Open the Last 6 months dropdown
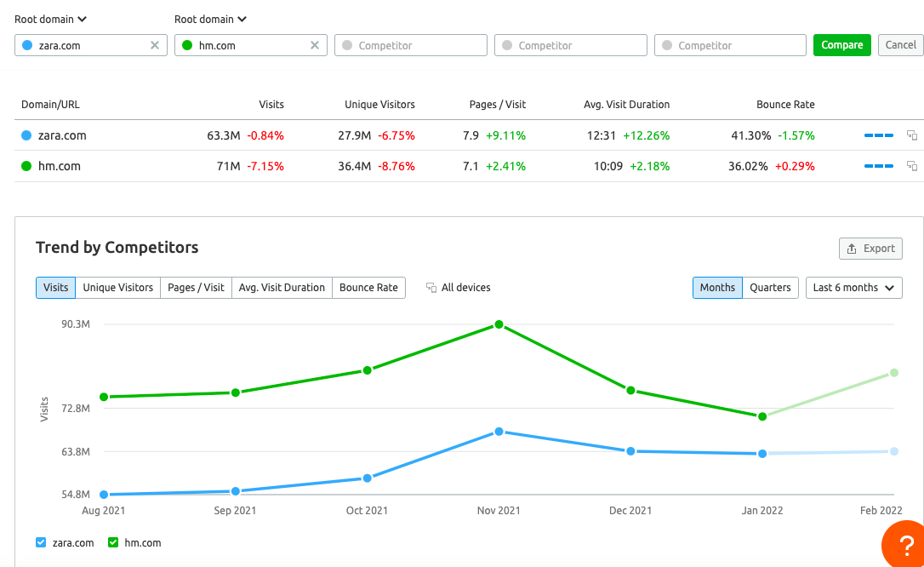The image size is (924, 567). [x=853, y=288]
